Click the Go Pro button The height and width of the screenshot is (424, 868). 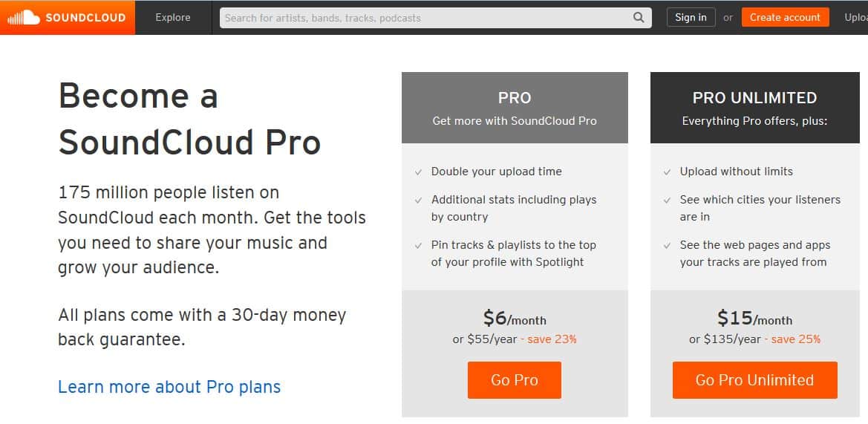coord(515,380)
